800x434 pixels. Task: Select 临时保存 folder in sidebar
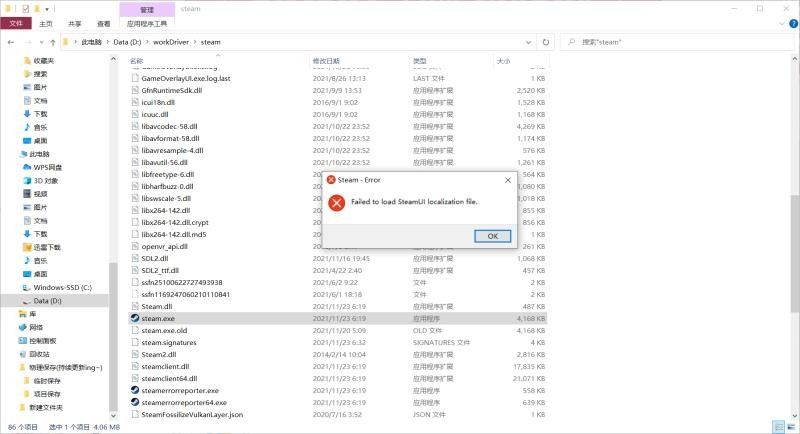pos(47,381)
